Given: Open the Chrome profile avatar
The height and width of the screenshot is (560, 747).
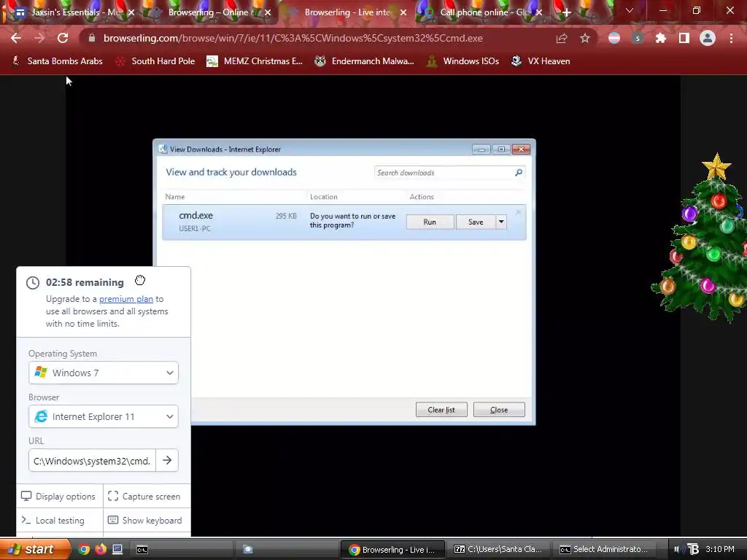Looking at the screenshot, I should click(708, 38).
